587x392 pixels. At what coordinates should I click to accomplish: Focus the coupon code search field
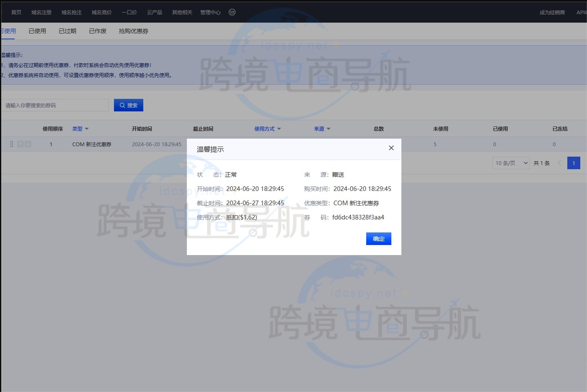[55, 105]
